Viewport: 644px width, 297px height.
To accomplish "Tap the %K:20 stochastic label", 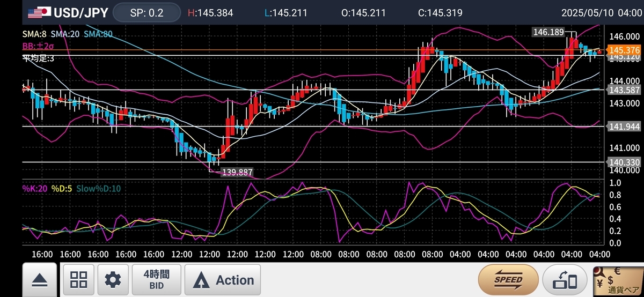I will pyautogui.click(x=34, y=188).
